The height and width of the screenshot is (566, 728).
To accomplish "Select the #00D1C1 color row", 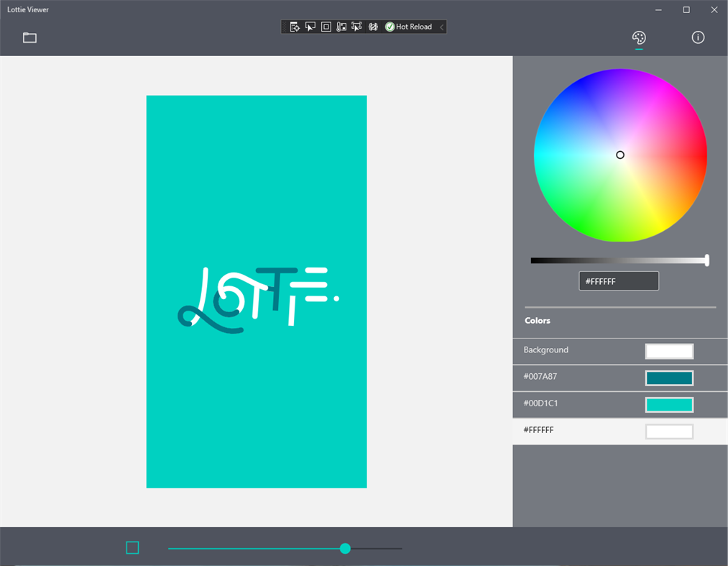I will (619, 405).
